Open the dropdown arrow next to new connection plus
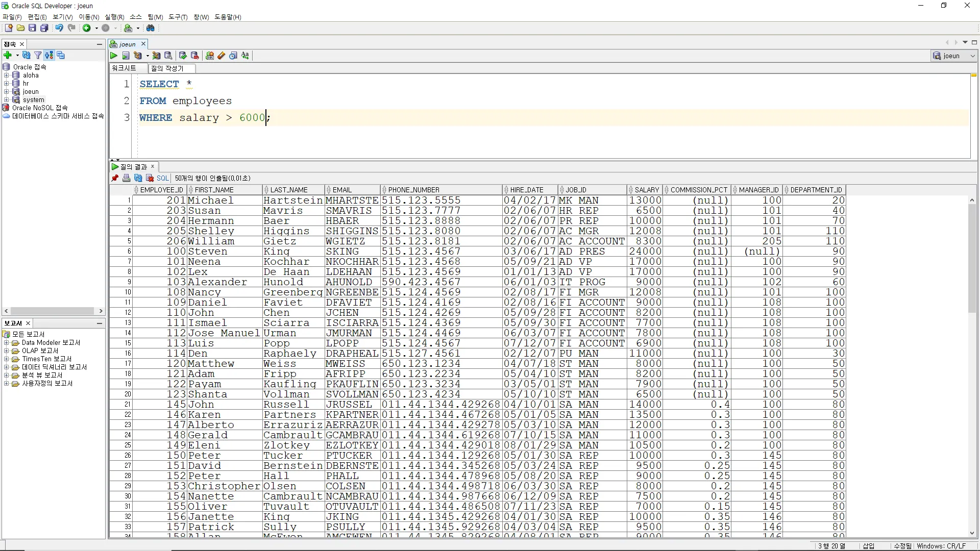 point(17,55)
